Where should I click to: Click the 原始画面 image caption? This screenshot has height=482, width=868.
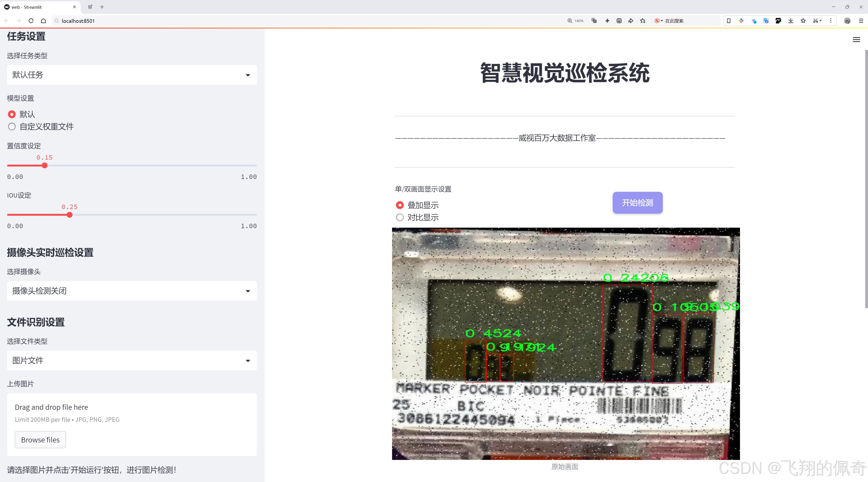click(x=565, y=467)
